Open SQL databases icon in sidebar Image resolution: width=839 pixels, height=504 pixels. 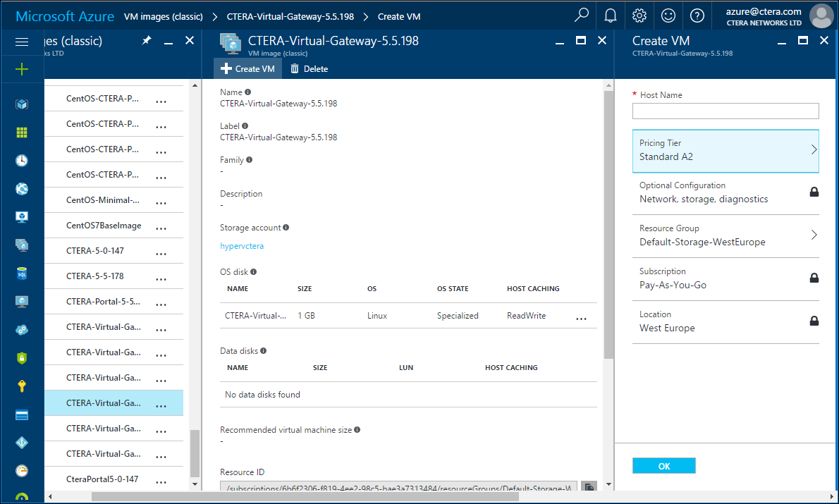click(22, 273)
